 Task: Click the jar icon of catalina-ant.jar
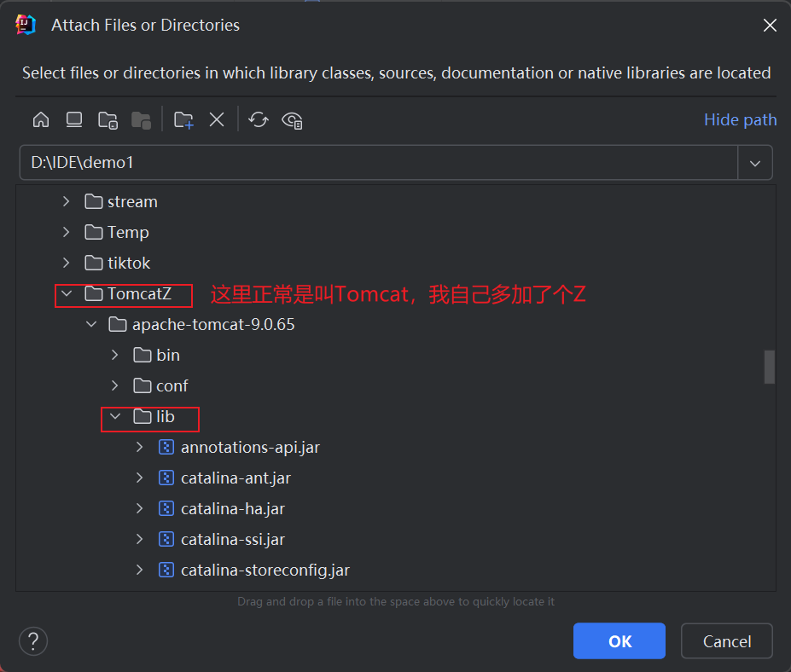tap(166, 478)
